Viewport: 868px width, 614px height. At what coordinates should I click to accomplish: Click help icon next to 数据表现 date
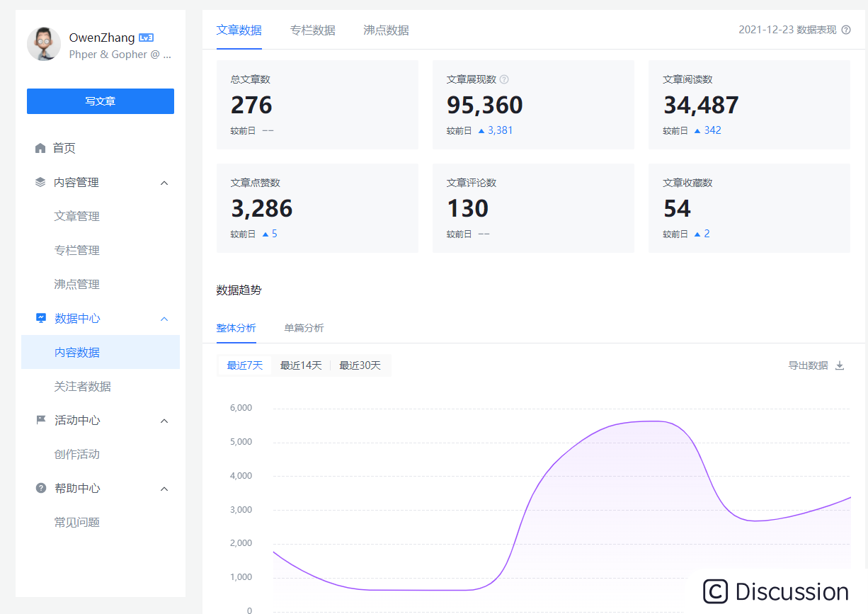click(846, 30)
